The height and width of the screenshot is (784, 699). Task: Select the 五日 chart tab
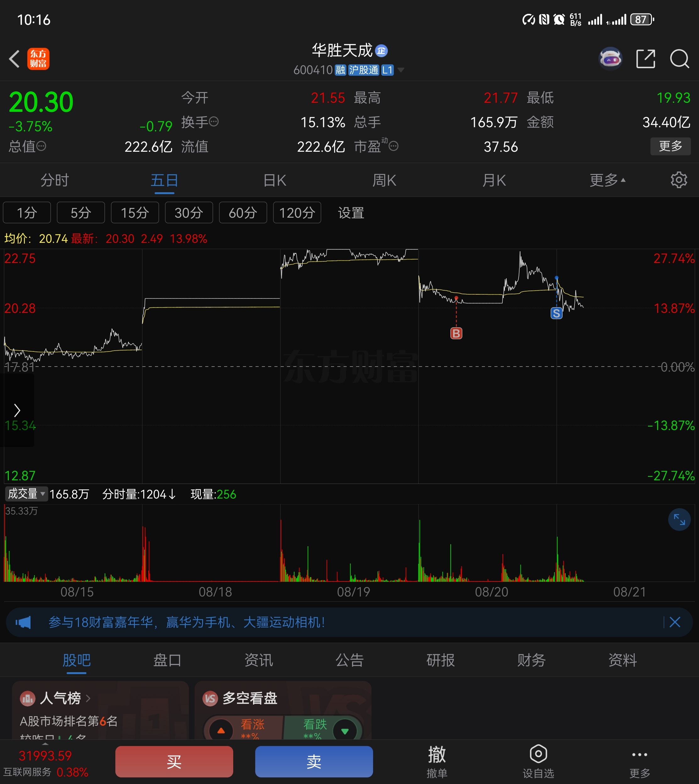164,180
